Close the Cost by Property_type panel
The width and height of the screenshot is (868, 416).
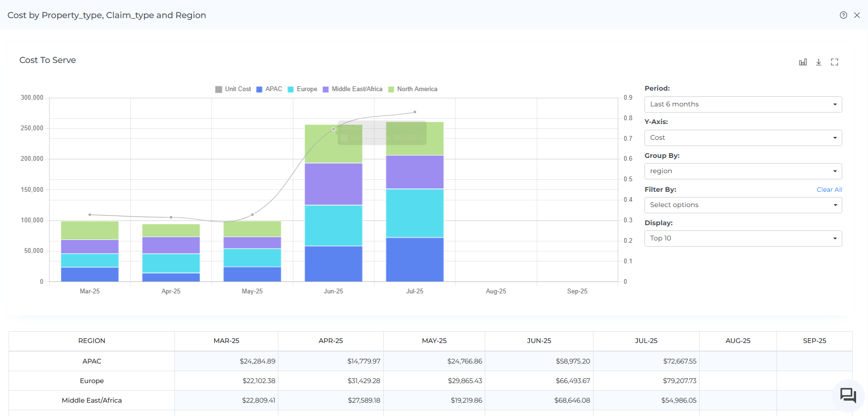(857, 15)
